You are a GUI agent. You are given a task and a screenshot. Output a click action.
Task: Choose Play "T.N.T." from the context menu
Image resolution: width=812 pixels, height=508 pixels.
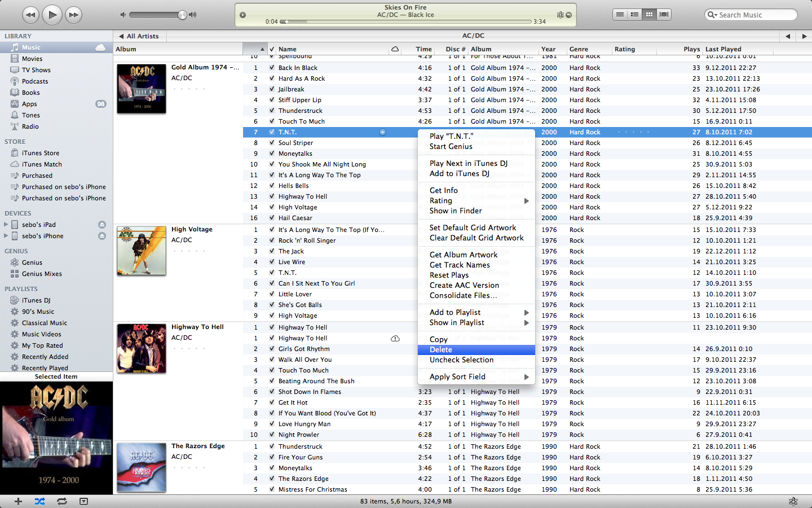(476, 137)
